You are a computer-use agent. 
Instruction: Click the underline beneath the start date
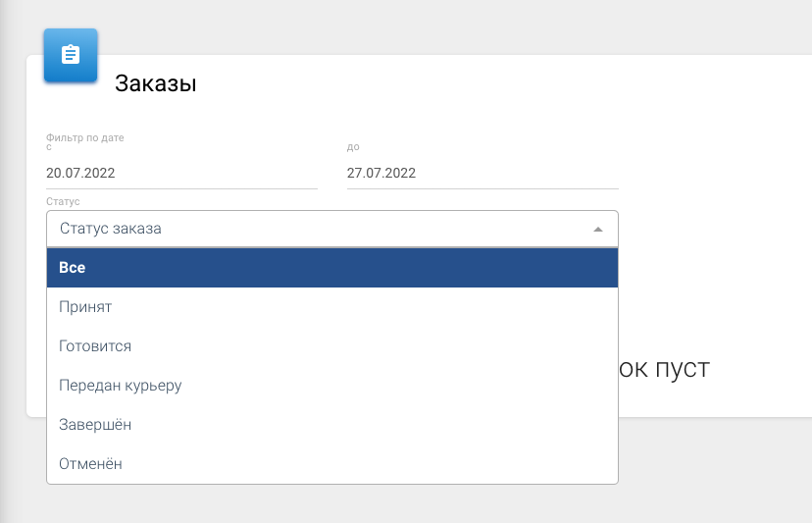181,187
